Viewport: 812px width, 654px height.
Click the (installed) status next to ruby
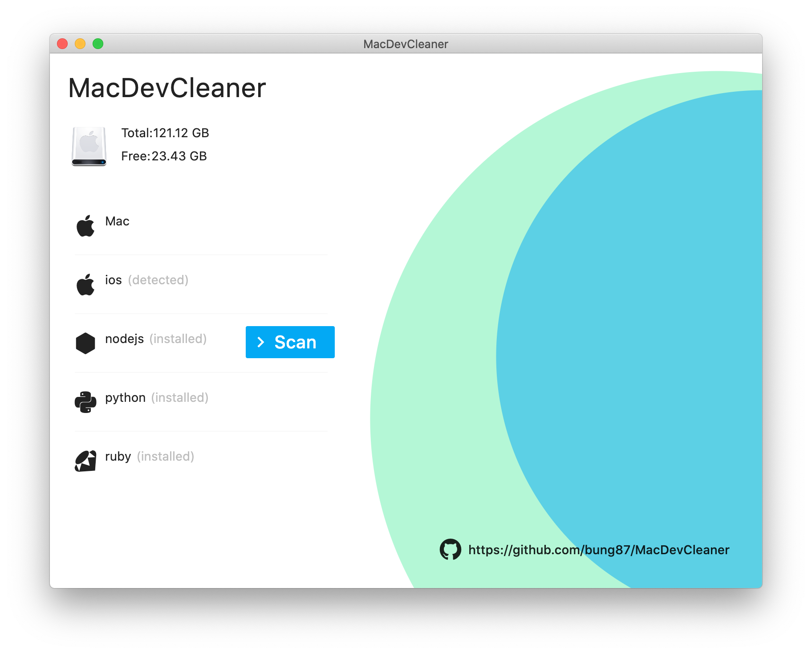166,457
